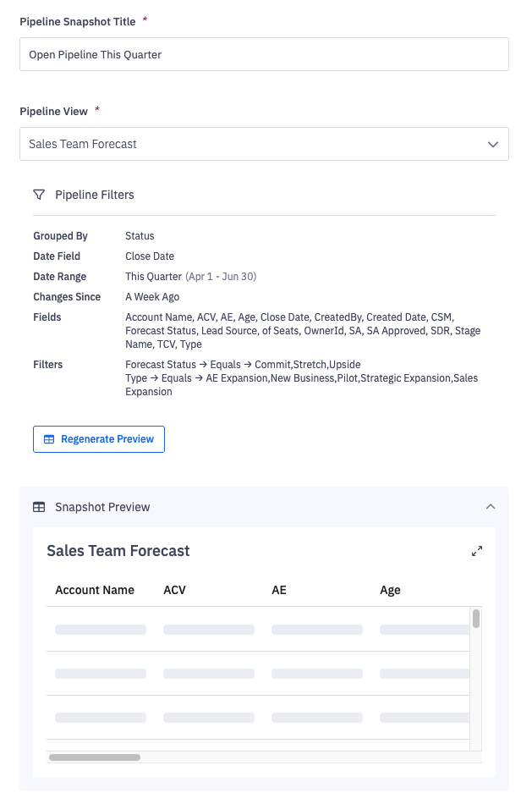Open the Pipeline View dropdown chevron
The height and width of the screenshot is (804, 532).
click(x=493, y=144)
